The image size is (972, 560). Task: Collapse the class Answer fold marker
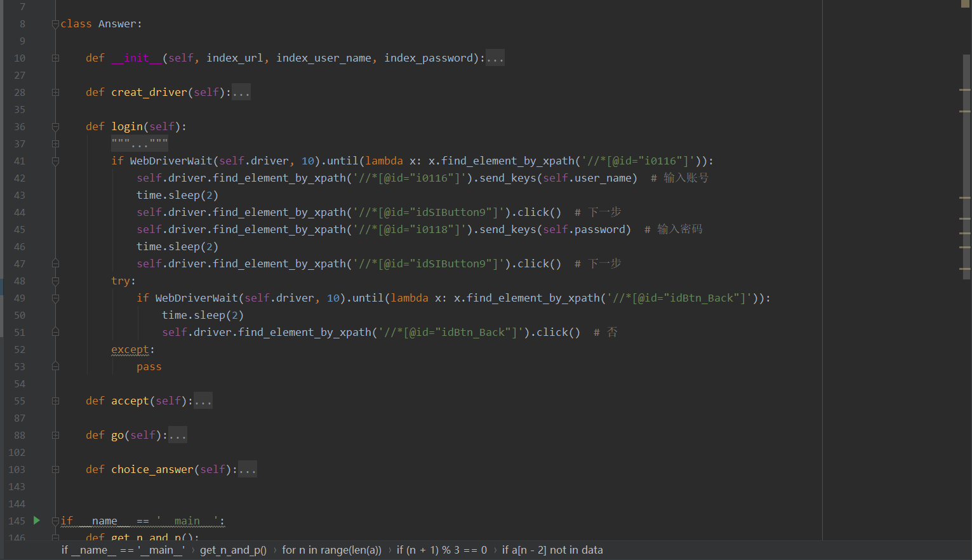click(x=55, y=24)
